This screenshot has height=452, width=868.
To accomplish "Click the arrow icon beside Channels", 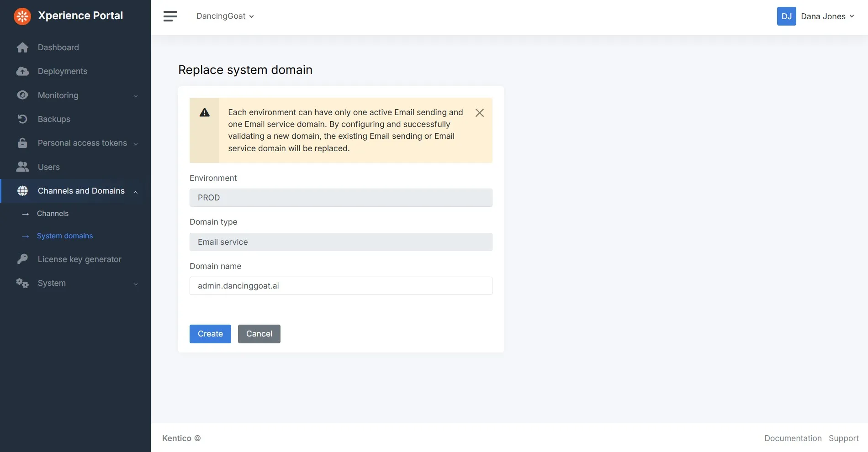I will click(26, 214).
